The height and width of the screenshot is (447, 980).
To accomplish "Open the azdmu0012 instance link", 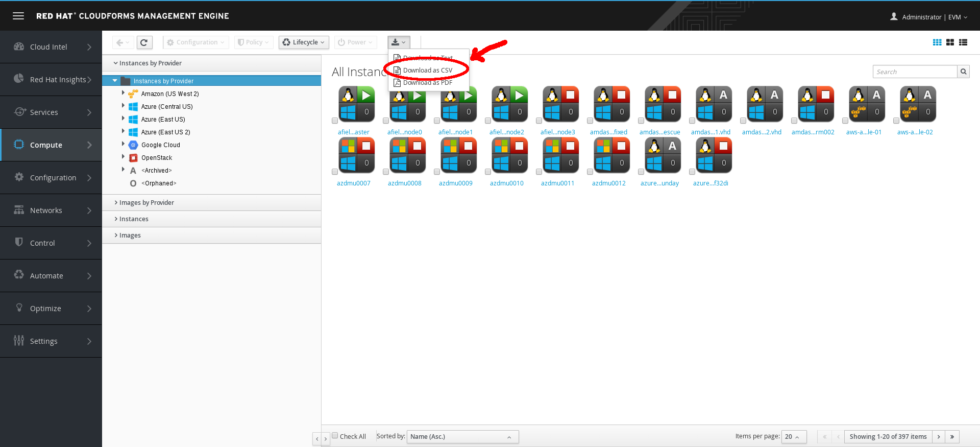I will [609, 183].
